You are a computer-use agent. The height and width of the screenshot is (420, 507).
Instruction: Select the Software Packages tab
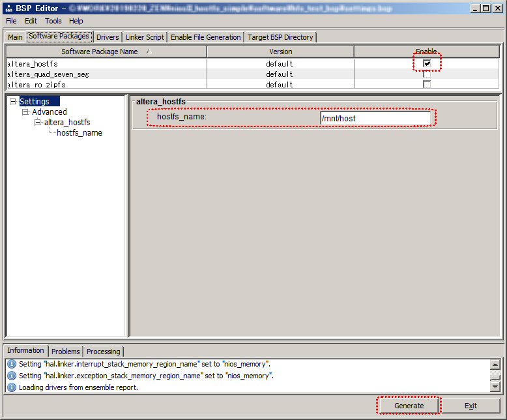(59, 37)
